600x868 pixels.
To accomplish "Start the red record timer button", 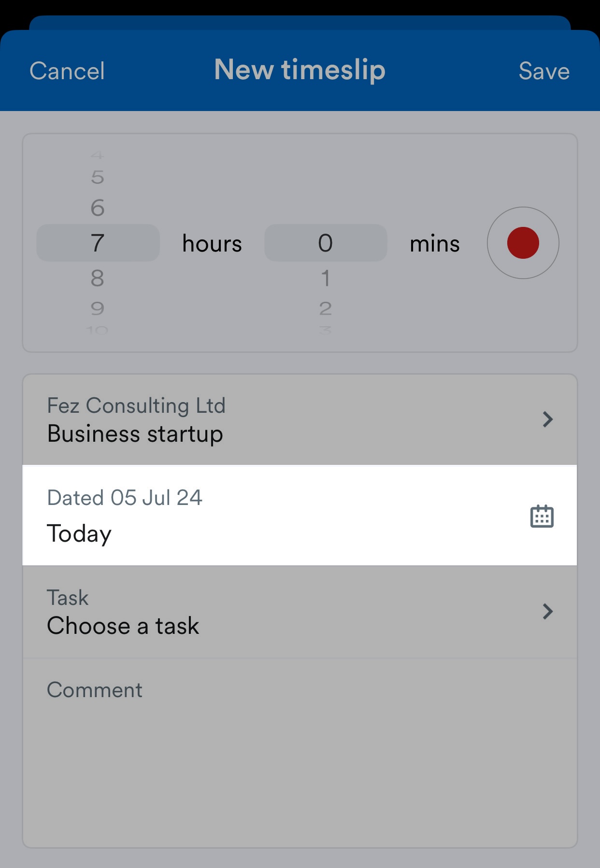I will (x=523, y=243).
